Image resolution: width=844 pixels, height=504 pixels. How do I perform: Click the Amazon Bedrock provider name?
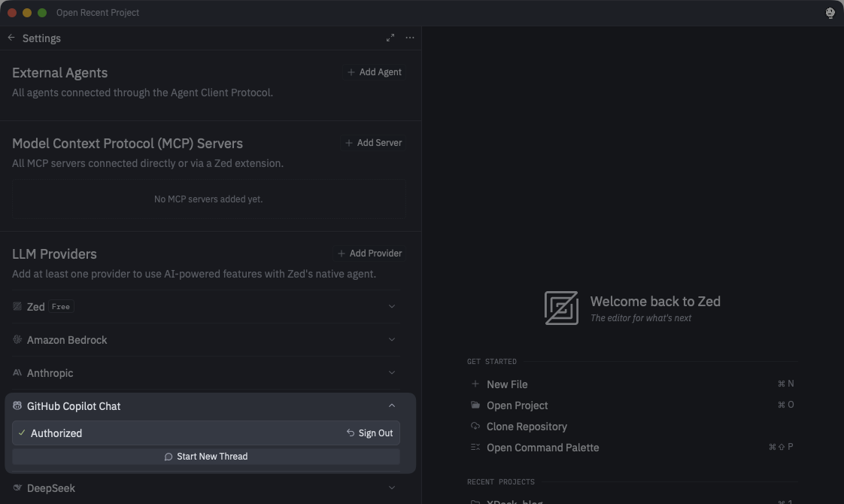pos(67,340)
